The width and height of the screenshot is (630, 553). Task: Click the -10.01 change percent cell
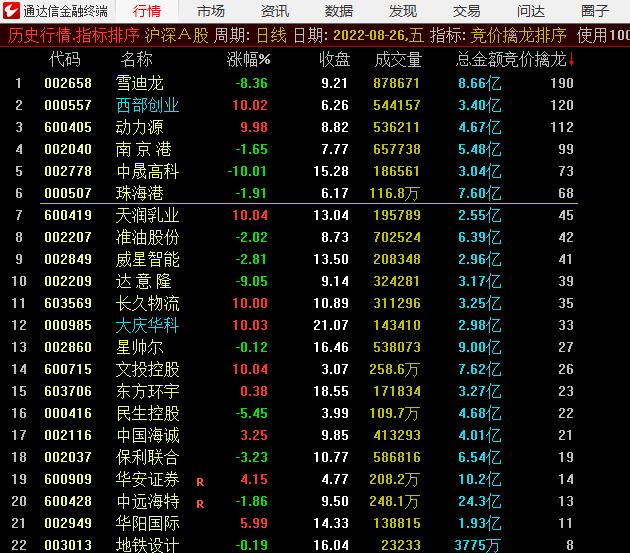pos(247,171)
